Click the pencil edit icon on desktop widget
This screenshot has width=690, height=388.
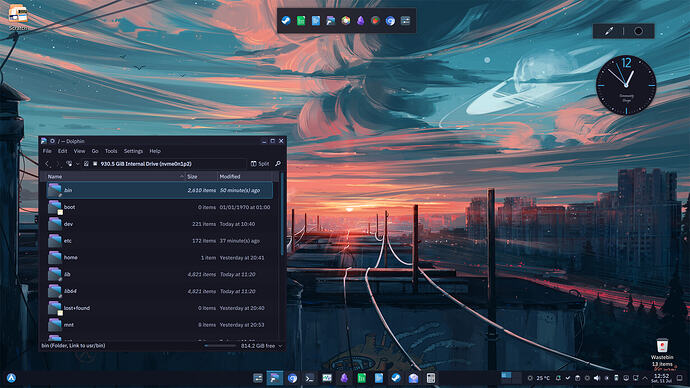click(x=609, y=31)
